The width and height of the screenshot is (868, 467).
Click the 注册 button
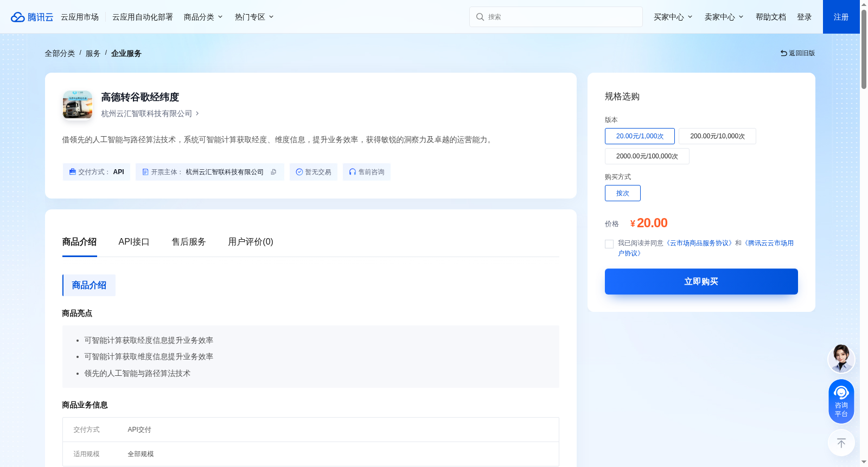(841, 17)
